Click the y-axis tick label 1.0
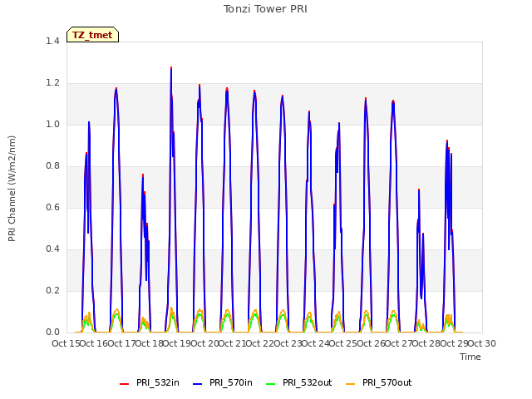Image resolution: width=532 pixels, height=399 pixels. click(x=52, y=124)
